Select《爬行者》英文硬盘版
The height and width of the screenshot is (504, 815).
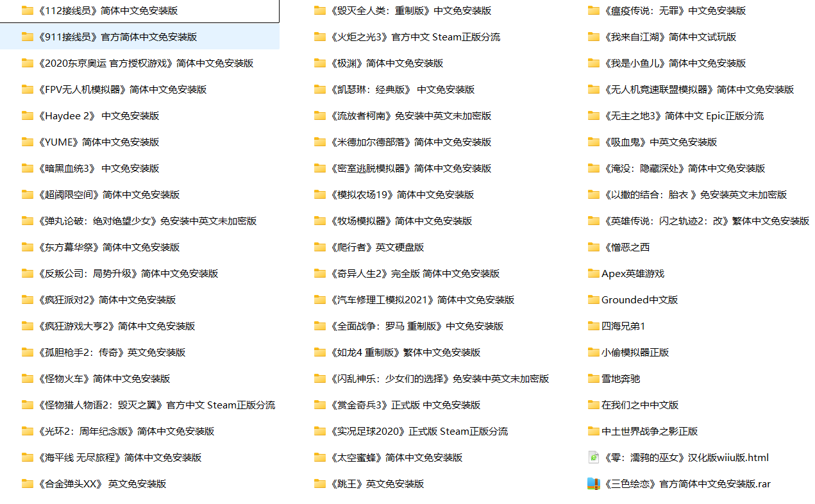[x=377, y=247]
